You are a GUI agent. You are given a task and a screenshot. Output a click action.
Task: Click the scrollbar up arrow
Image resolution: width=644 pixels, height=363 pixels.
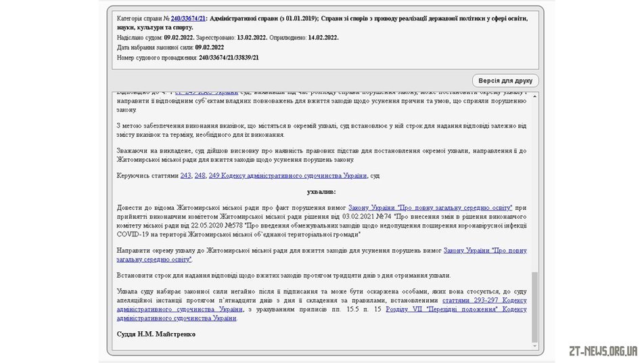(x=534, y=96)
